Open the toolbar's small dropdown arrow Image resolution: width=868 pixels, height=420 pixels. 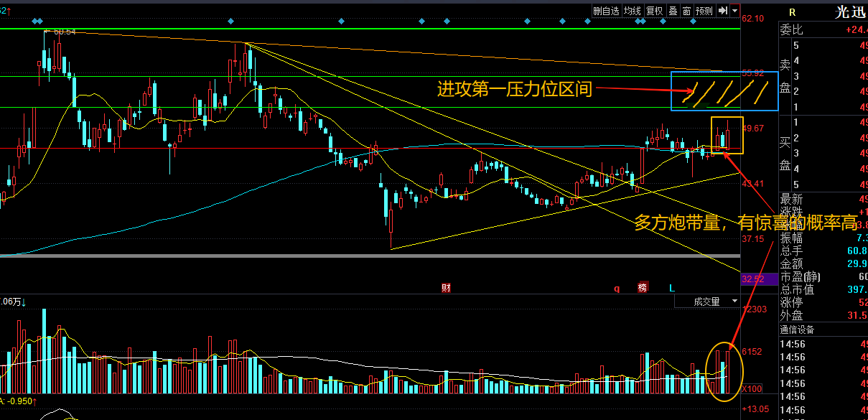tap(735, 11)
